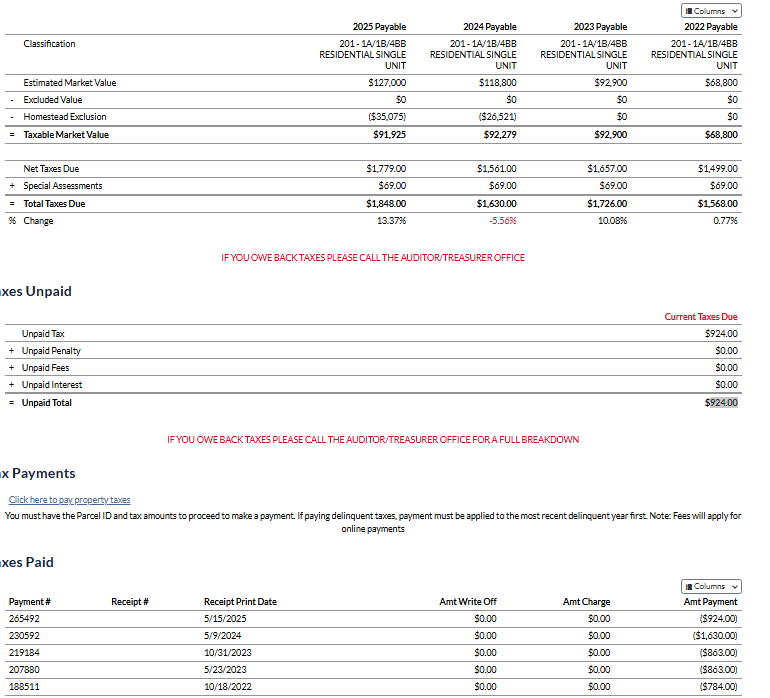
Task: Click the 10/31/2023 receipt print date
Action: coord(227,653)
